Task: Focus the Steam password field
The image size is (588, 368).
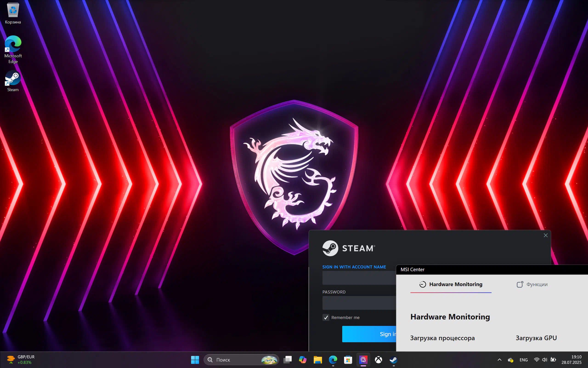Action: 359,303
